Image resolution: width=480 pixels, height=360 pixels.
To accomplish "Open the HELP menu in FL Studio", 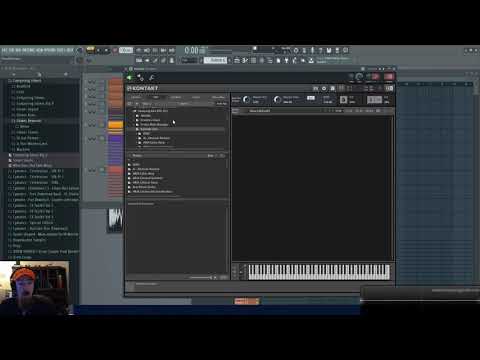I will pos(70,50).
